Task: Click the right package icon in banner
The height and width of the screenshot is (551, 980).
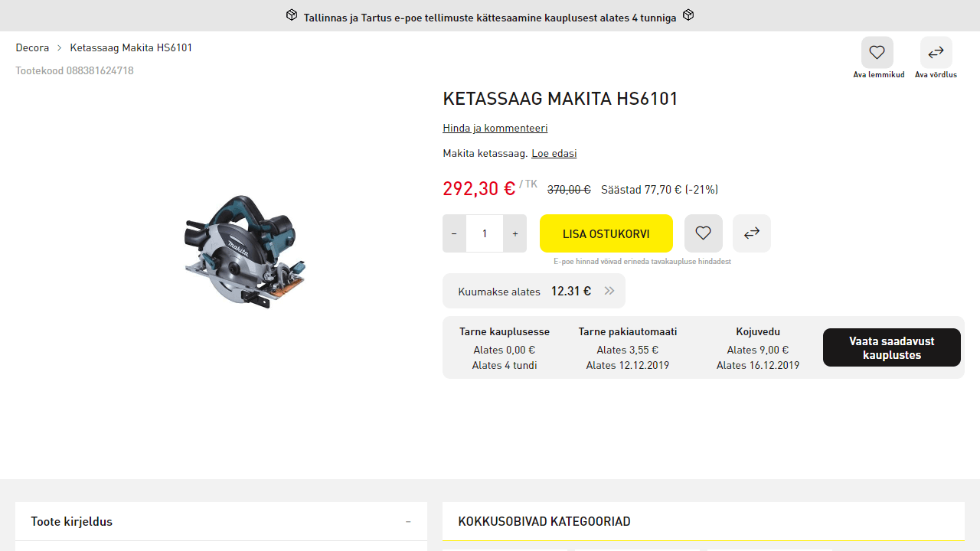Action: click(688, 15)
